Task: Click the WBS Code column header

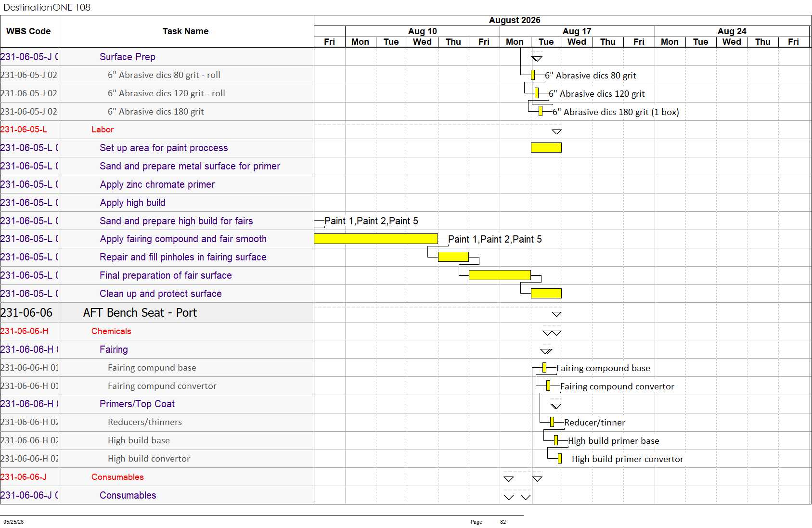Action: coord(28,31)
